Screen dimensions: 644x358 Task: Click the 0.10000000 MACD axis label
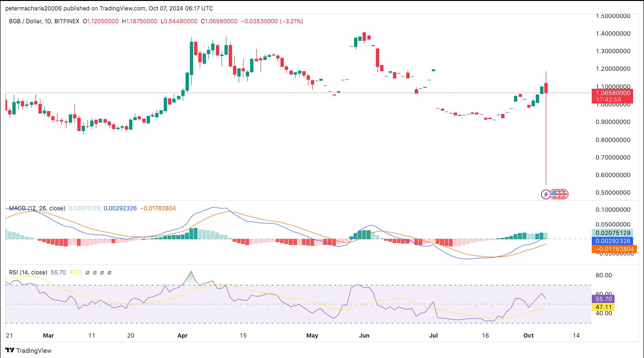pyautogui.click(x=613, y=209)
